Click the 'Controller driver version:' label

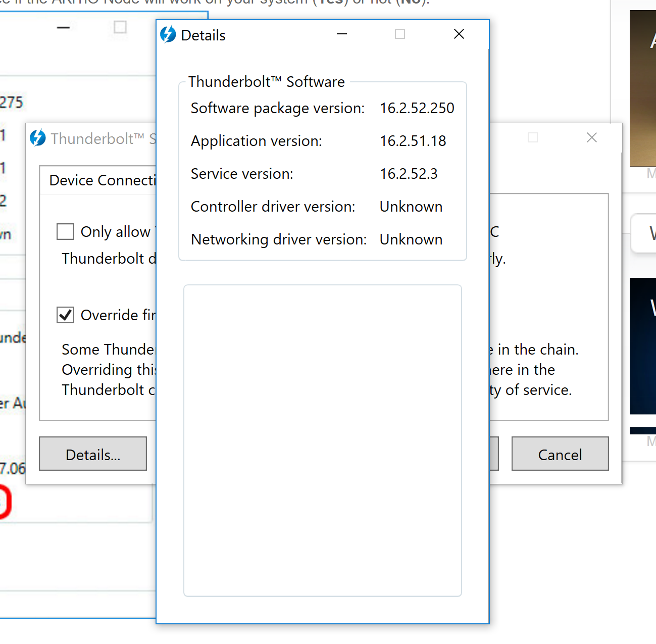pyautogui.click(x=273, y=207)
